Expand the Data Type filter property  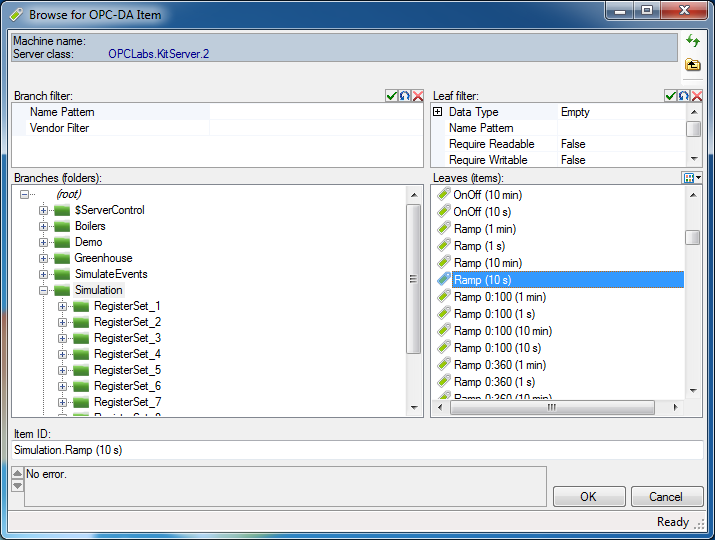437,112
